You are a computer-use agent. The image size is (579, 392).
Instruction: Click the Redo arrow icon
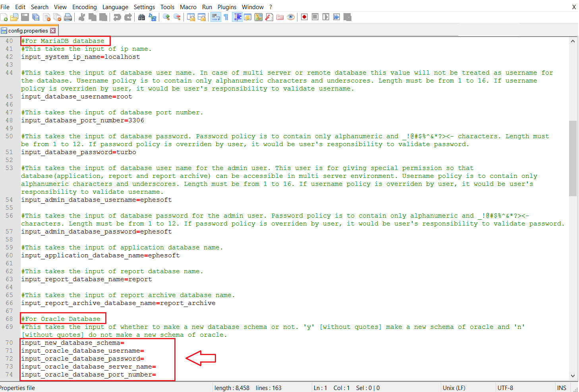[x=128, y=17]
